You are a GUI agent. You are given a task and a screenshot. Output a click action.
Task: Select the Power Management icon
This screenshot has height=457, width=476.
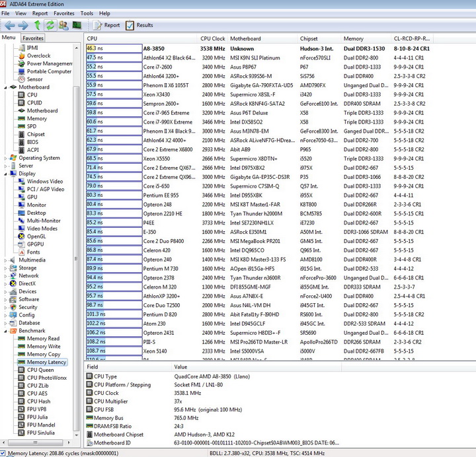pos(22,63)
